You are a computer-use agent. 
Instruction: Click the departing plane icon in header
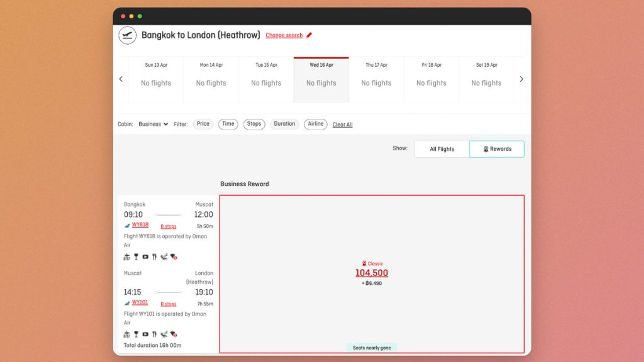[x=127, y=35]
